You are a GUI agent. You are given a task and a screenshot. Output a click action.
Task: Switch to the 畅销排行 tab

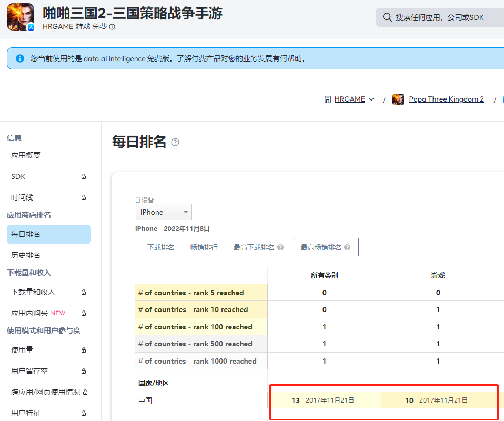tap(204, 247)
